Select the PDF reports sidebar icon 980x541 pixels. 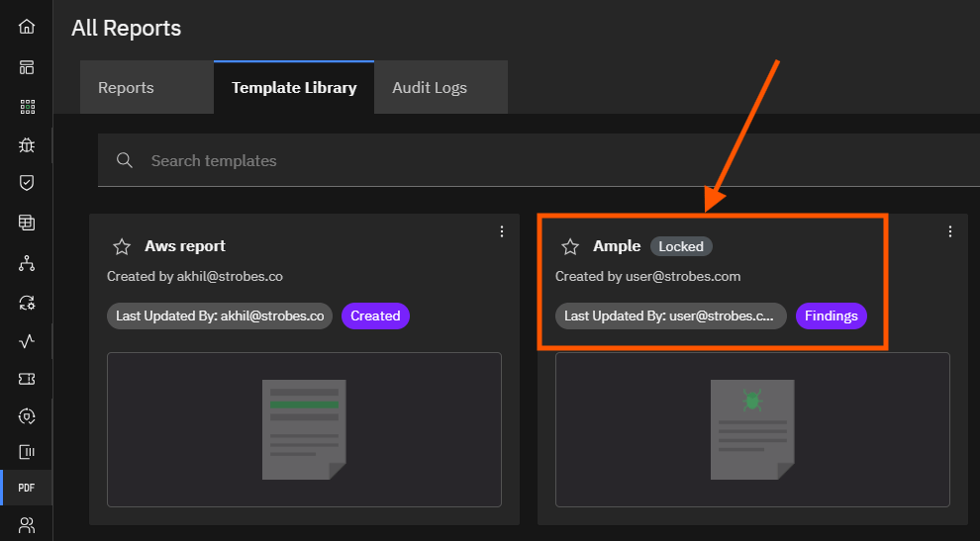27,488
